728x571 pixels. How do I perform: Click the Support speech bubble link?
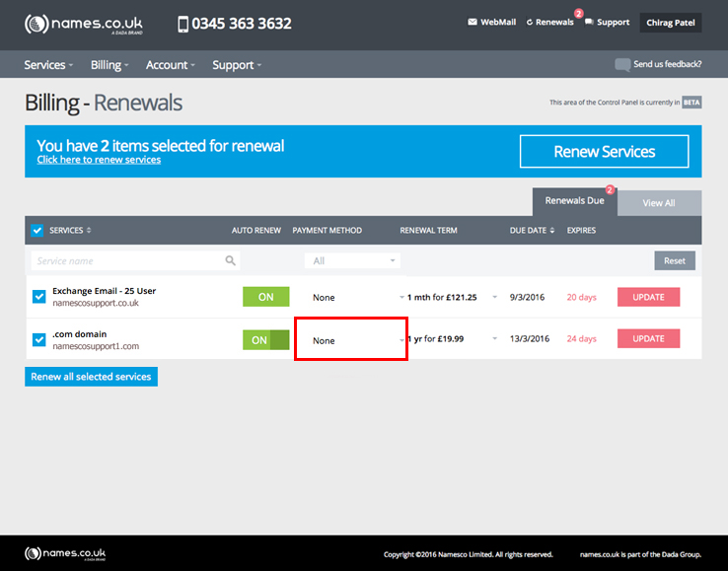pyautogui.click(x=607, y=22)
